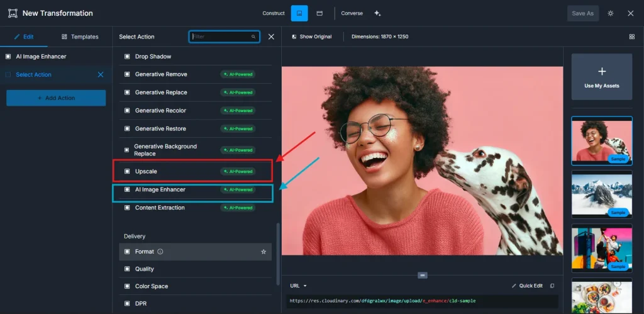Select the snowy mountain sample thumbnail

coord(602,194)
